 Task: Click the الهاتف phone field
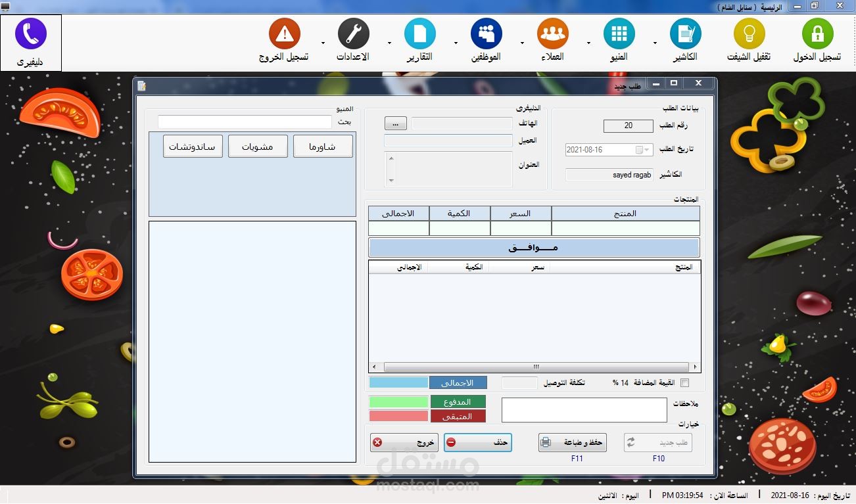(462, 124)
